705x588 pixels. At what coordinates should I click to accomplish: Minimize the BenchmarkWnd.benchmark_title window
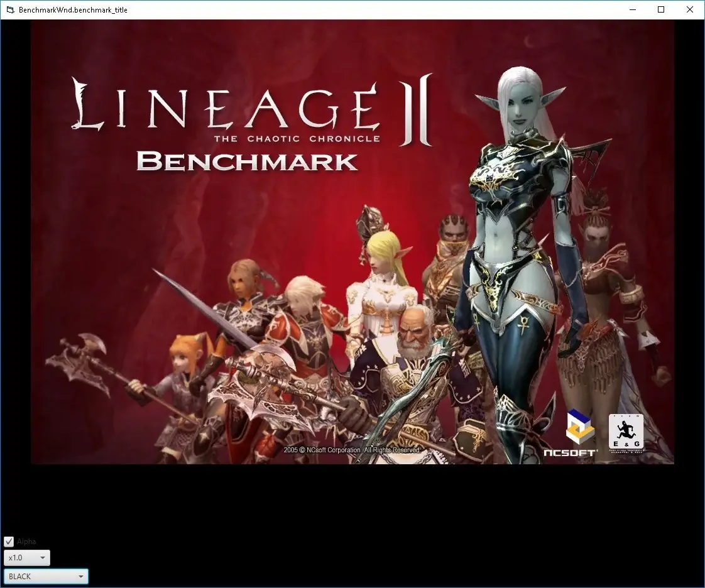[633, 9]
